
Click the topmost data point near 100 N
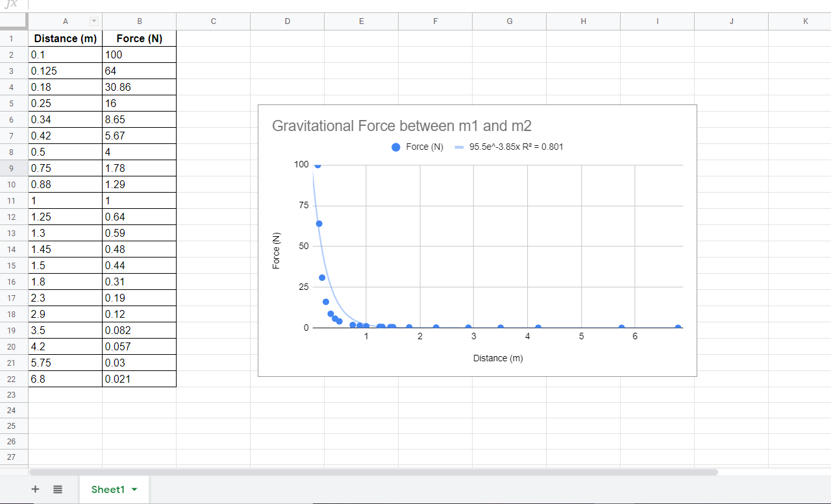click(316, 165)
